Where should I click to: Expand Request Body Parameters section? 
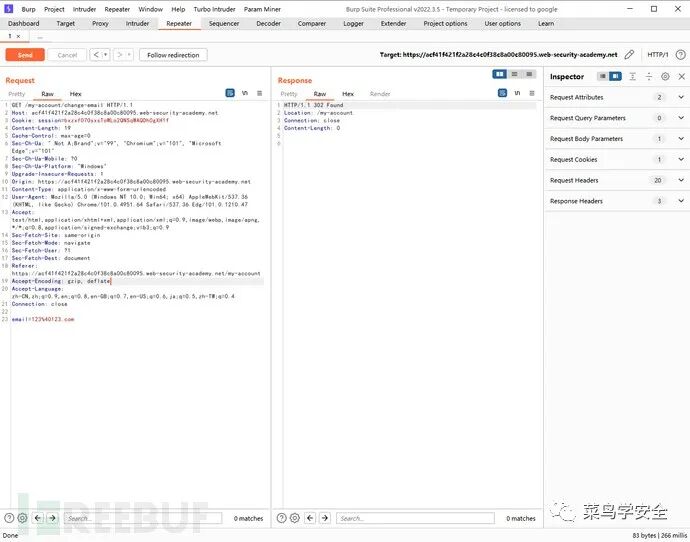coord(617,139)
